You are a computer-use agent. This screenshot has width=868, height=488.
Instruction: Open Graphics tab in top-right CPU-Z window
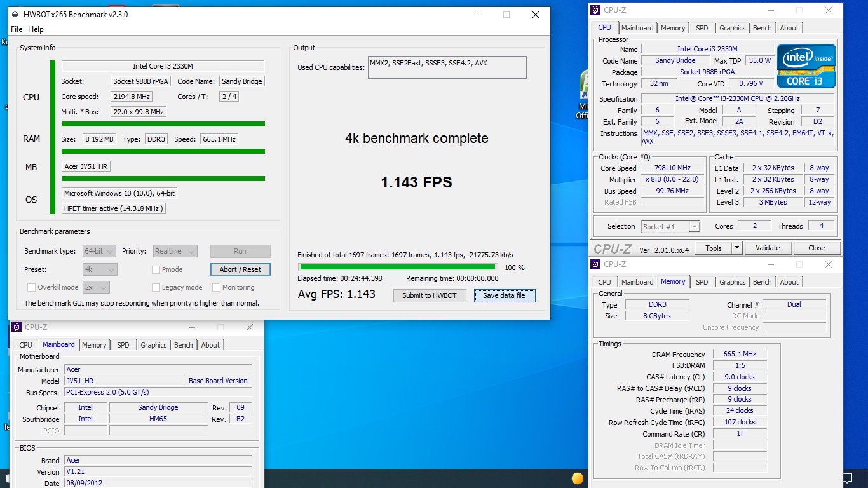tap(733, 28)
